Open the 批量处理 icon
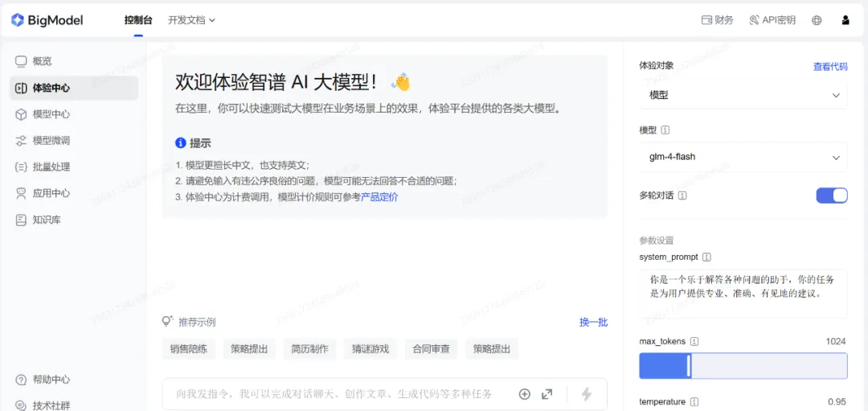Screen dimensions: 868x411 pyautogui.click(x=21, y=167)
